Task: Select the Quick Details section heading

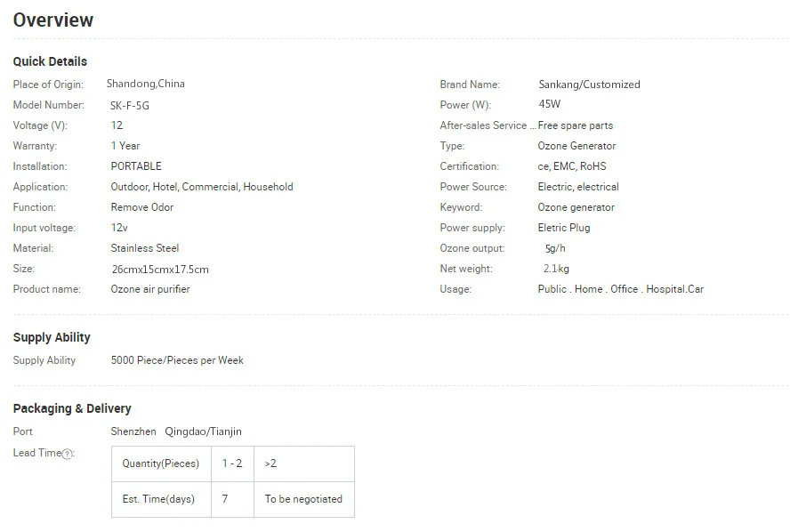Action: point(50,61)
